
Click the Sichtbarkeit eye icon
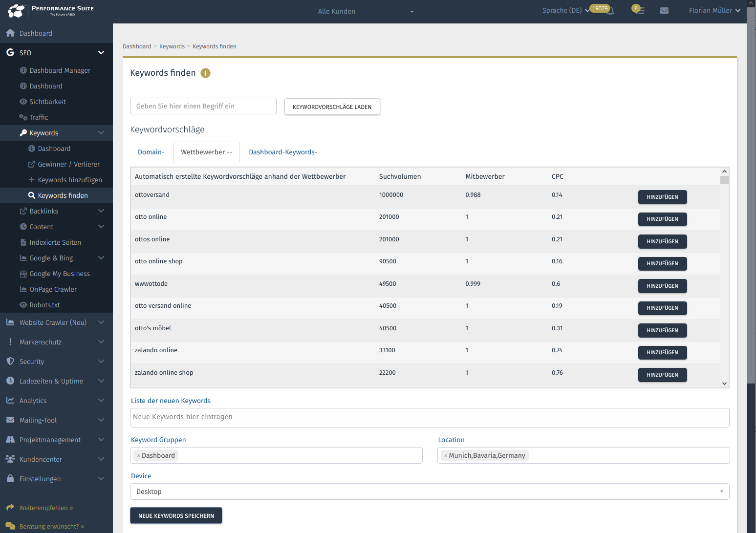(23, 102)
